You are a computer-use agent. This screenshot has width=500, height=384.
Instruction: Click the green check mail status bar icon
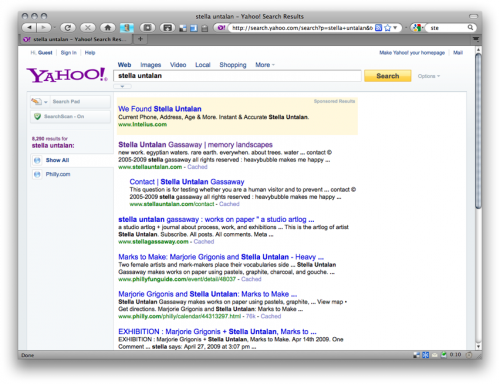tap(444, 355)
